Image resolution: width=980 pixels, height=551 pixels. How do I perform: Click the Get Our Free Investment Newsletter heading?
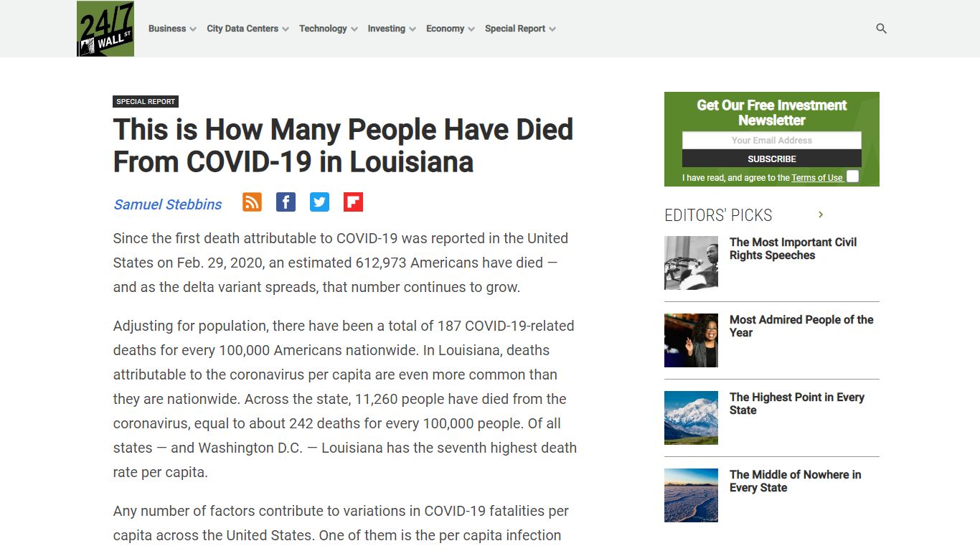click(x=772, y=113)
